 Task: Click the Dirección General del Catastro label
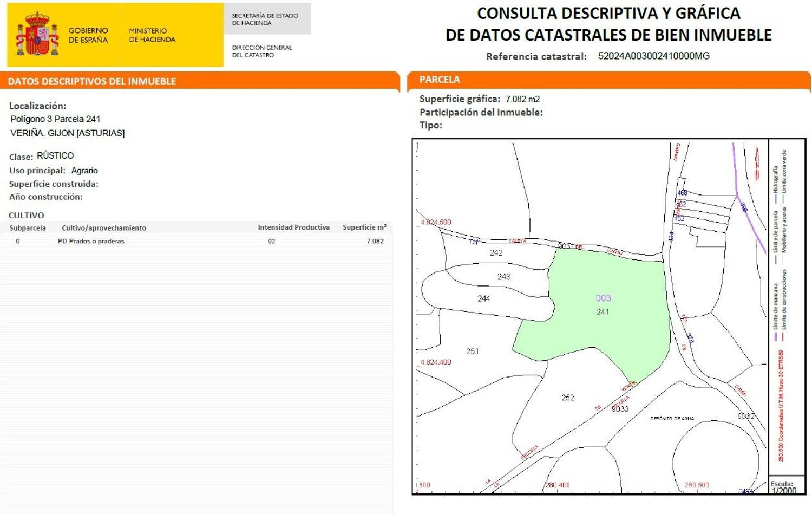pos(262,51)
